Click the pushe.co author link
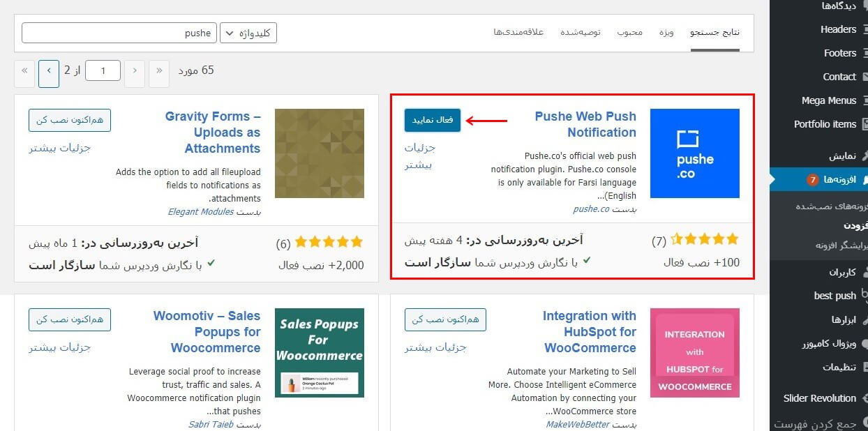 click(x=591, y=209)
